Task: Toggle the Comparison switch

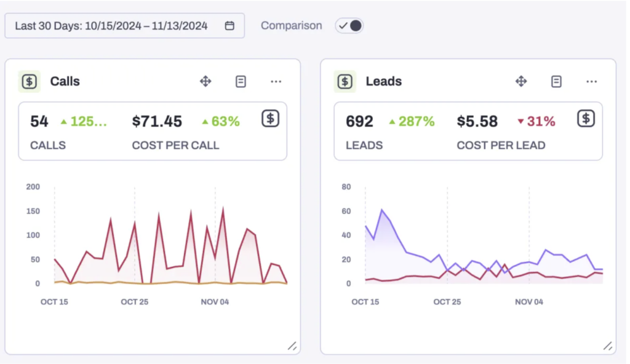Action: (349, 26)
